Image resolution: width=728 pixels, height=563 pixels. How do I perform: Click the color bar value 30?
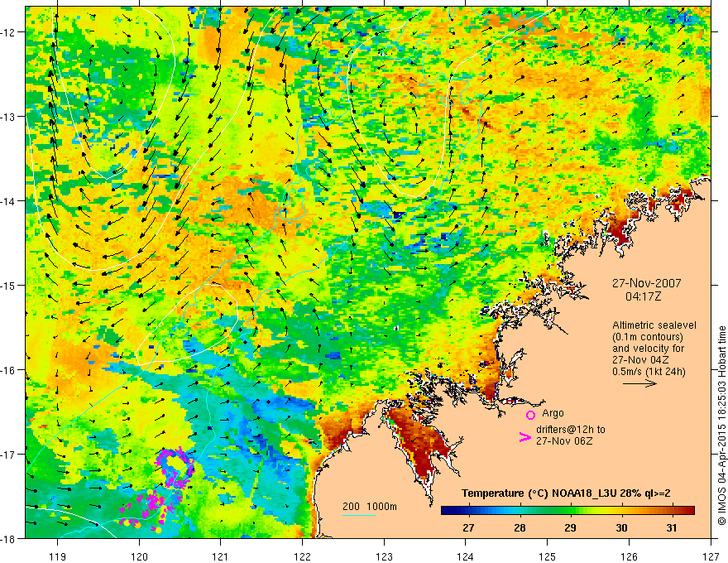coord(621,527)
